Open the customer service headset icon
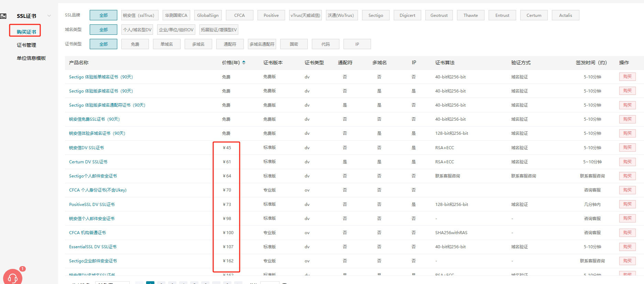The height and width of the screenshot is (284, 644). click(13, 277)
